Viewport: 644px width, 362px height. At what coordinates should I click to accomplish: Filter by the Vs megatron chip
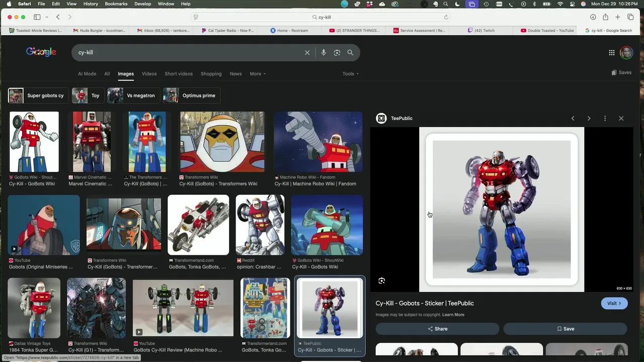(x=133, y=96)
